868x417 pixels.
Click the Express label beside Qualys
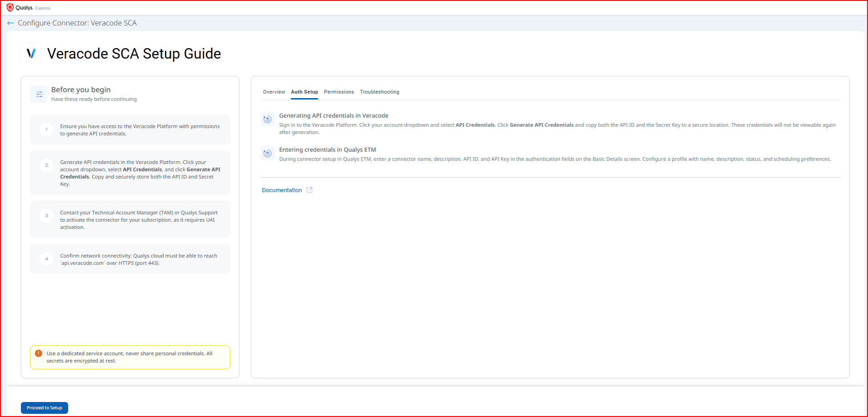(x=43, y=8)
